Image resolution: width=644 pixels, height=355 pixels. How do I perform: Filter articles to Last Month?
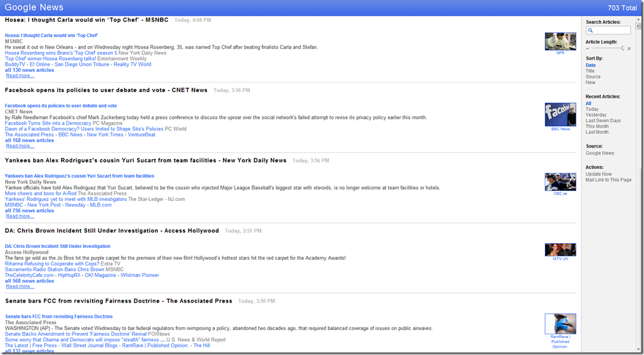597,132
